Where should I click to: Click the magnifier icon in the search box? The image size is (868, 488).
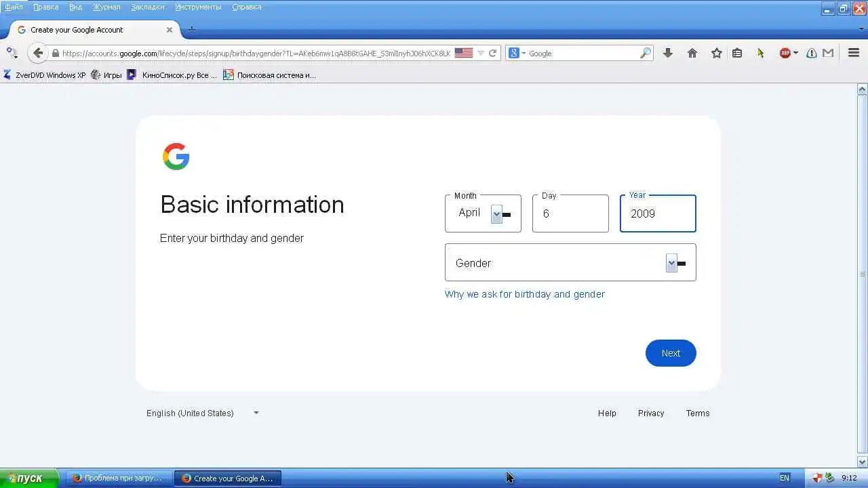(646, 53)
